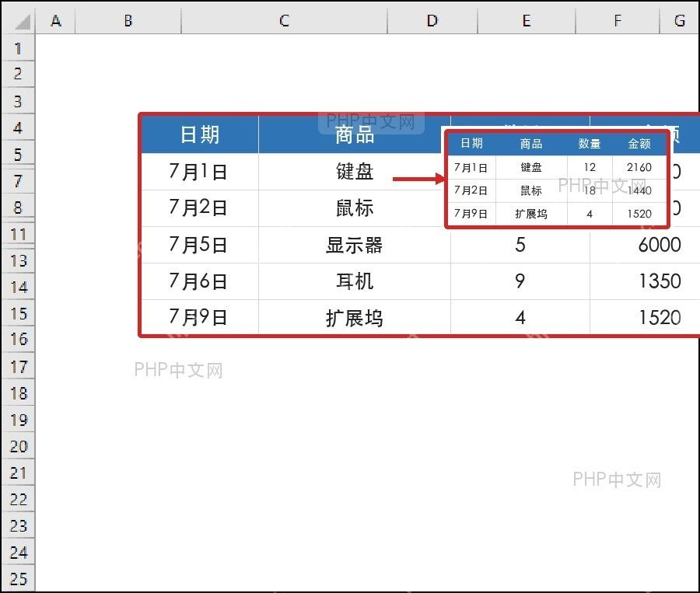Select column F header
Screen dimensions: 700x593
point(618,20)
